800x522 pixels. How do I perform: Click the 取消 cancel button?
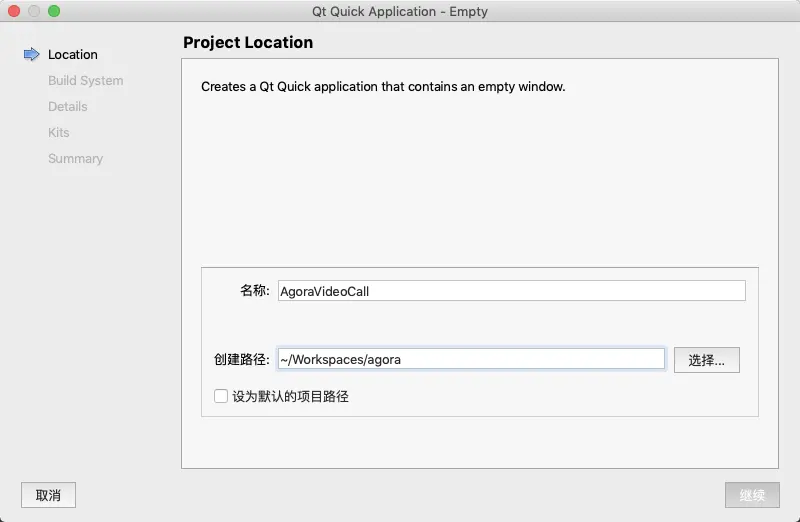click(x=48, y=495)
